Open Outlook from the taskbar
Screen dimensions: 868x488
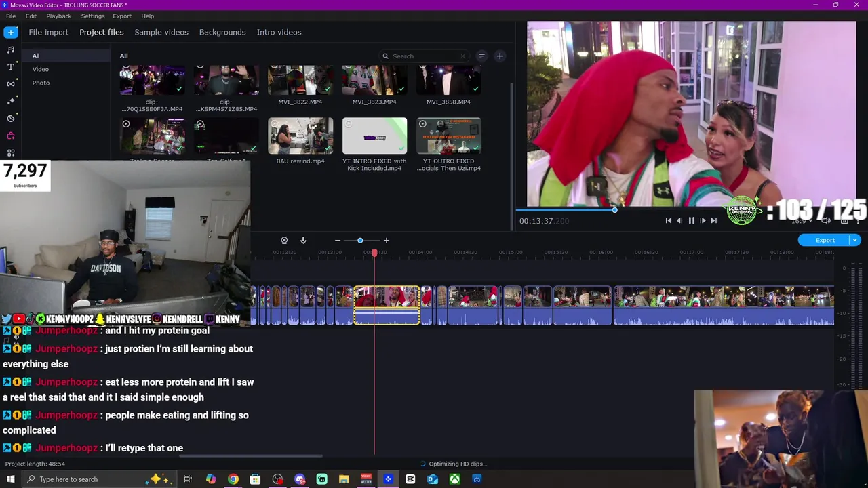433,479
